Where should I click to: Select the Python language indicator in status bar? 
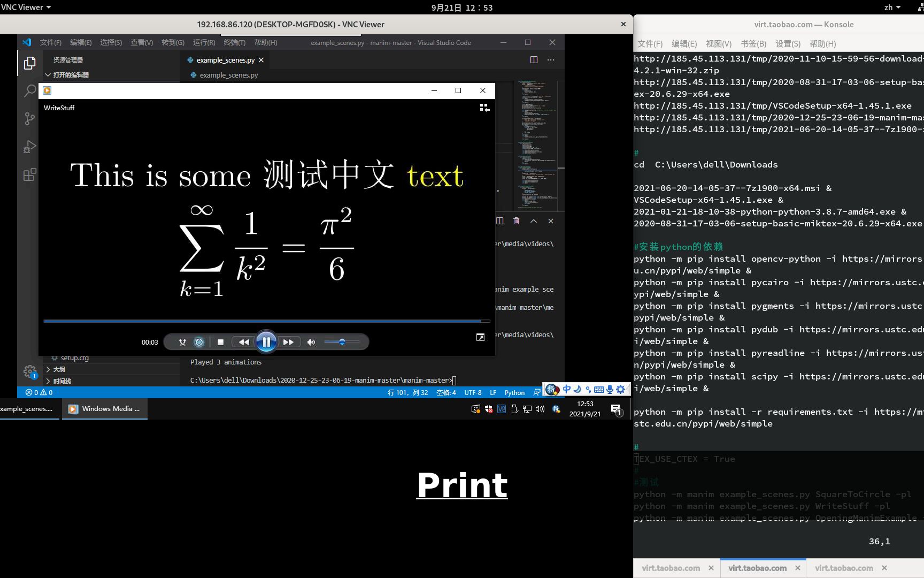[x=514, y=392]
